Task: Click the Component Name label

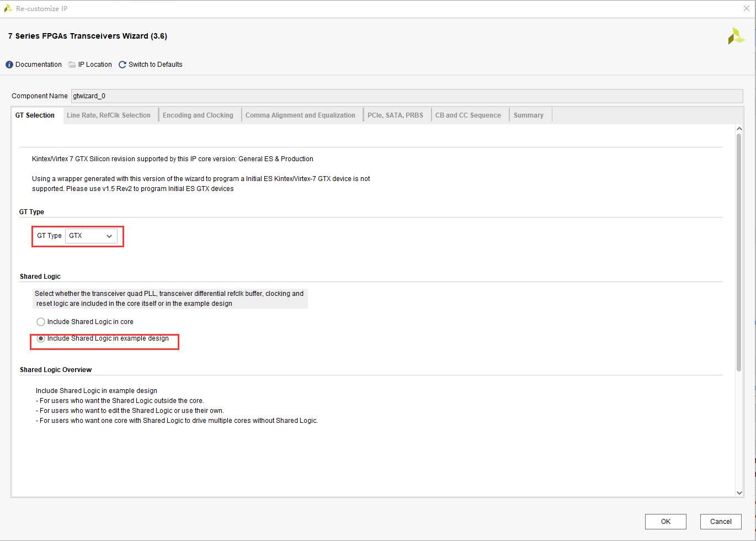Action: [x=40, y=96]
